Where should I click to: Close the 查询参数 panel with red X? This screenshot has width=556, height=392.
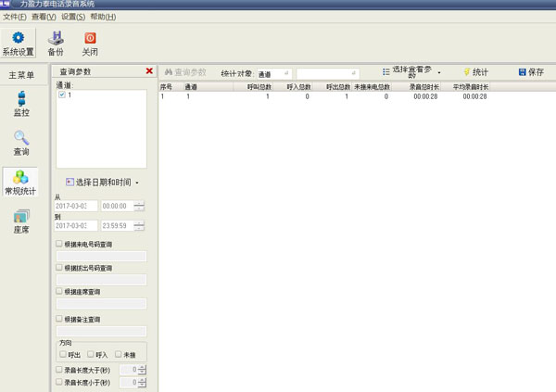point(150,71)
